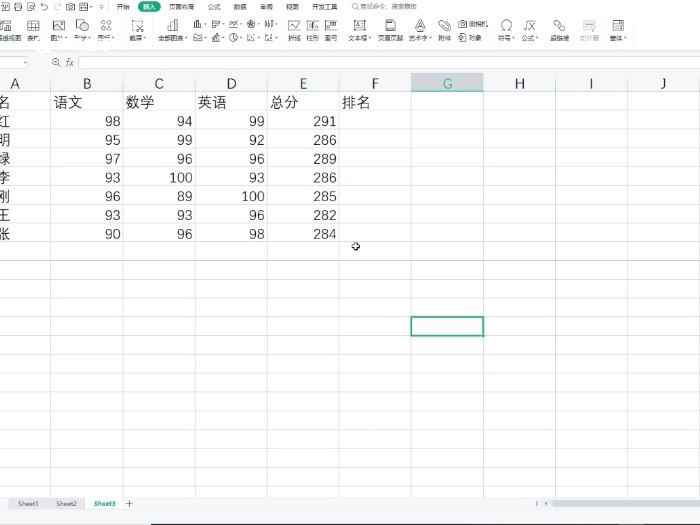Viewport: 700px width, 525px height.
Task: Click the fx insert function icon
Action: click(70, 62)
